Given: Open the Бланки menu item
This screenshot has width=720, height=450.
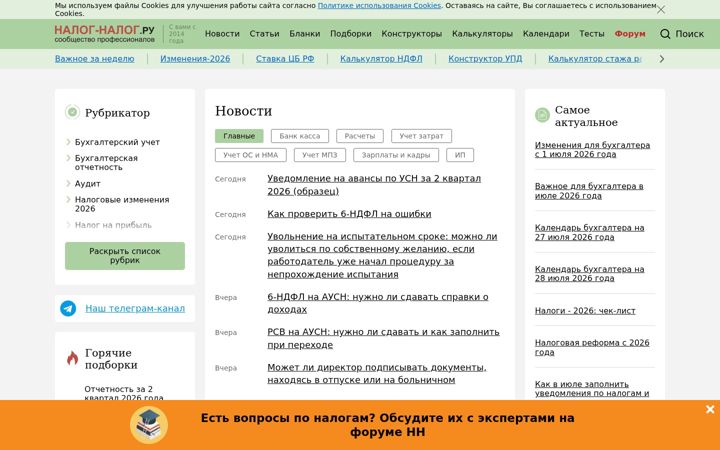Looking at the screenshot, I should 304,34.
